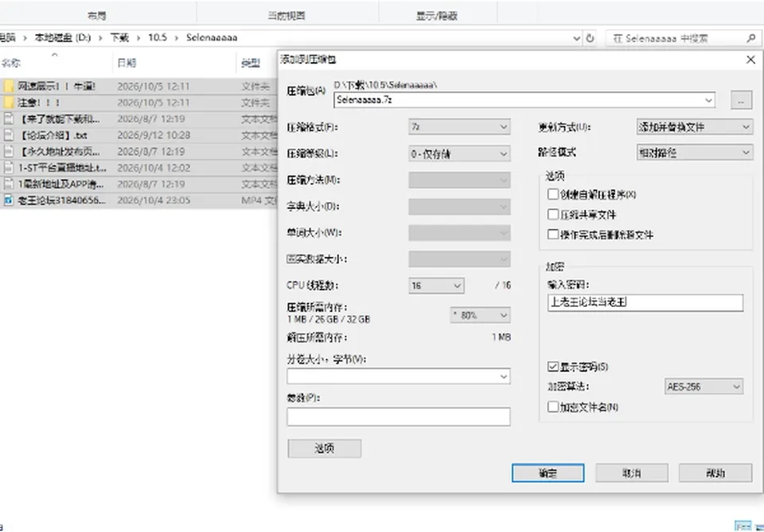Browse for archive location with ... button
The width and height of the screenshot is (764, 532).
pos(741,100)
